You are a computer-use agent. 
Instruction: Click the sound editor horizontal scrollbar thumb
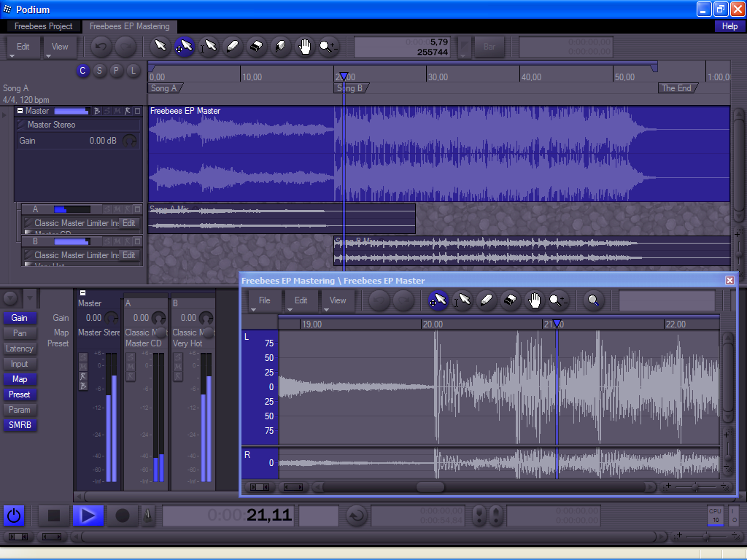click(430, 486)
